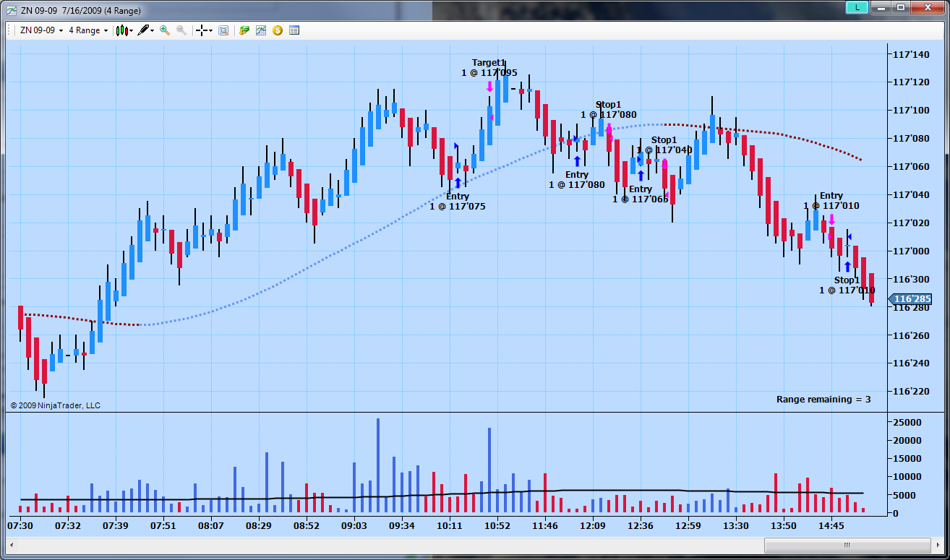Click the Entry 1 @ 117'066 label
This screenshot has height=560, width=950.
pos(640,194)
